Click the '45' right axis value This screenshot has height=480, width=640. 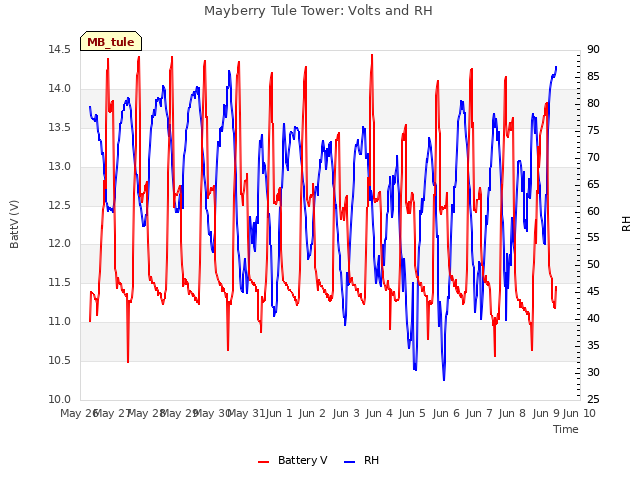point(593,291)
